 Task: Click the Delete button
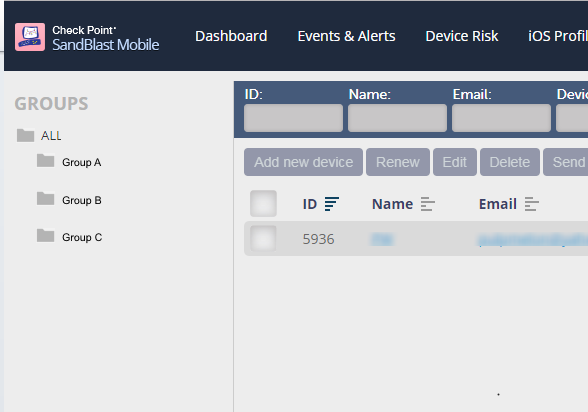[510, 162]
